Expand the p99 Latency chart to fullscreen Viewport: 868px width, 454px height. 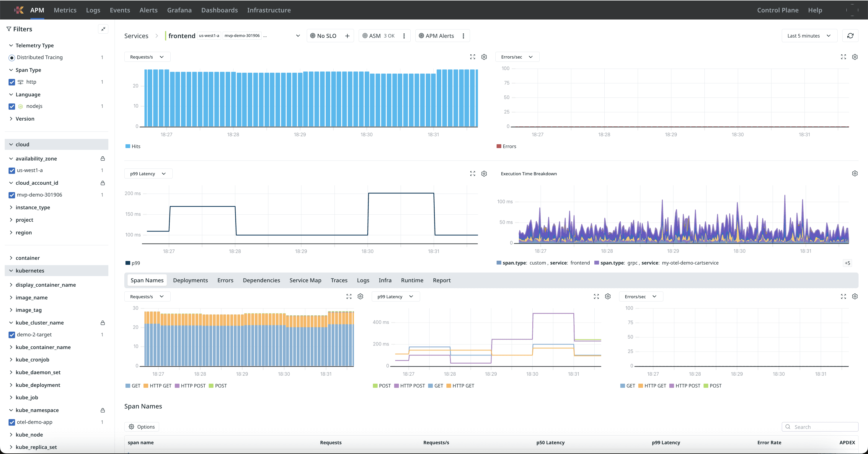coord(472,174)
